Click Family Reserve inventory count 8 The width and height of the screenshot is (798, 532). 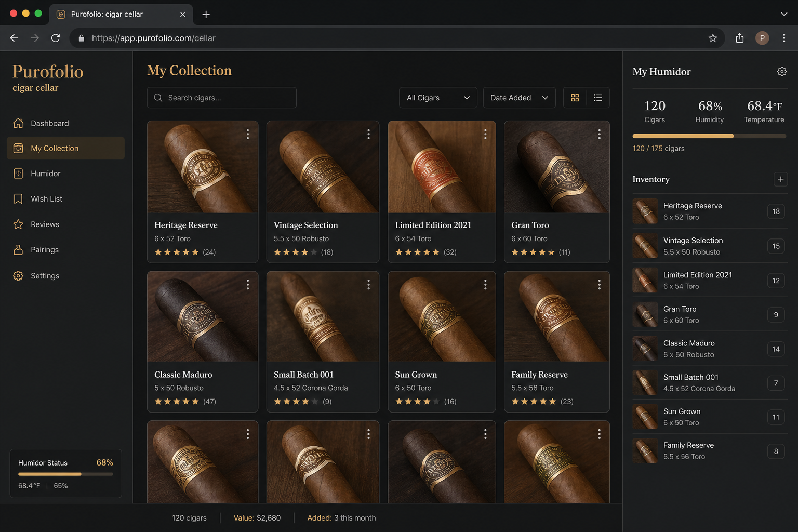click(776, 451)
